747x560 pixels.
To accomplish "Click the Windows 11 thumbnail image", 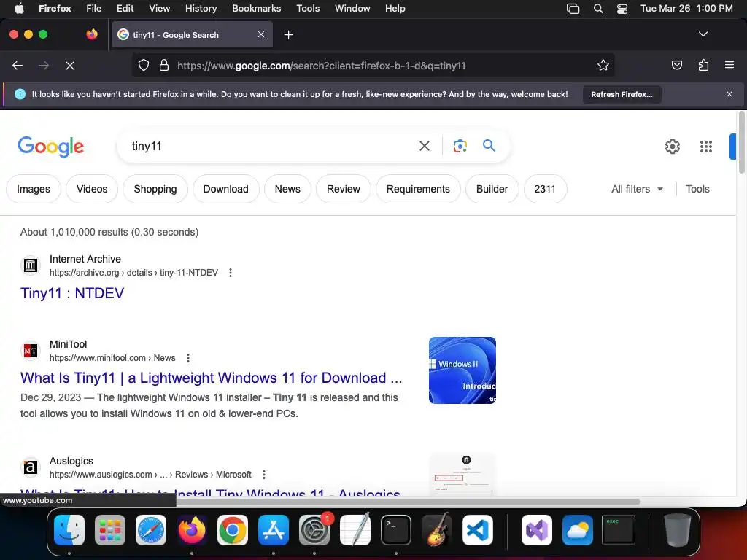I will tap(462, 370).
